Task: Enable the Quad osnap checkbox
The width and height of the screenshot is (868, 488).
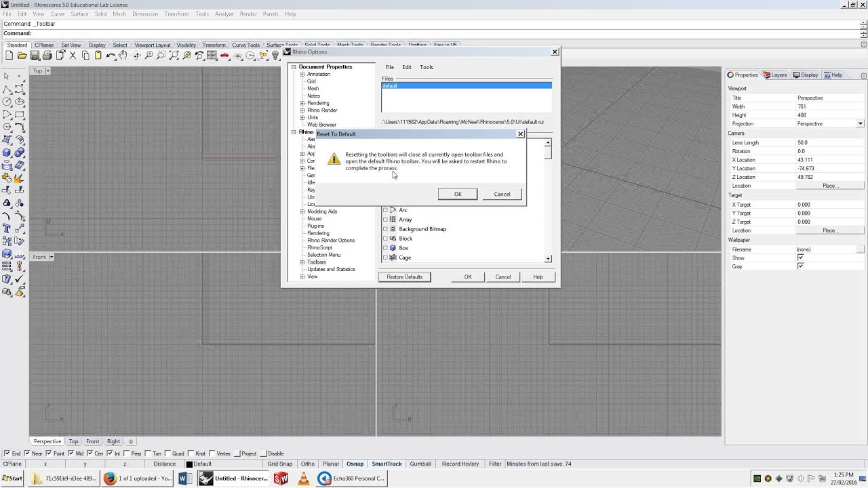Action: point(167,453)
